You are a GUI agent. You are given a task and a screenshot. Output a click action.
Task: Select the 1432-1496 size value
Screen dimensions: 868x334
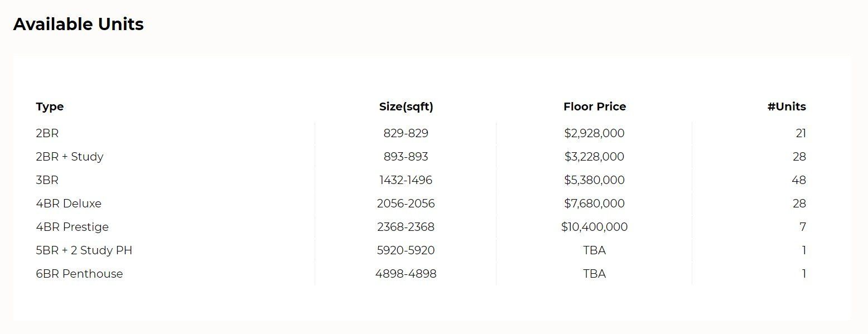(x=406, y=180)
